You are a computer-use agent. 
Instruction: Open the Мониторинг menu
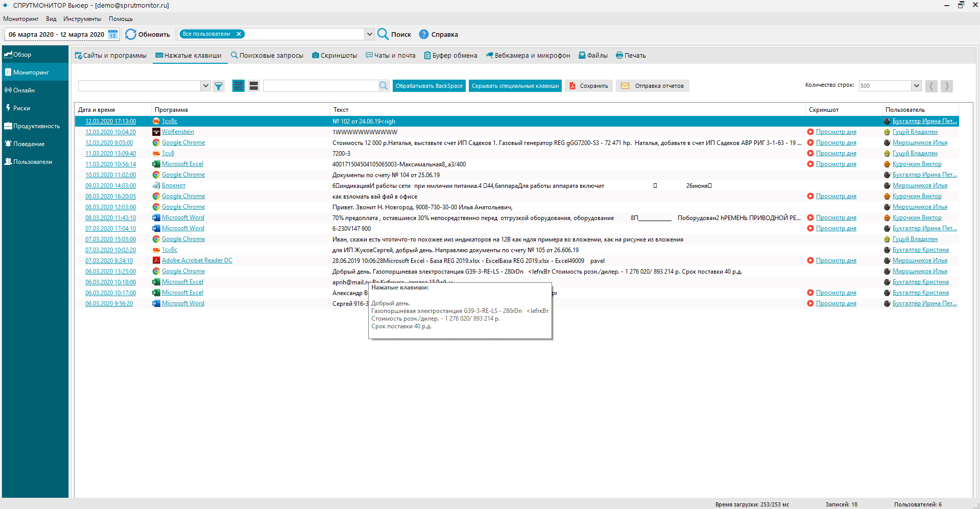click(21, 19)
